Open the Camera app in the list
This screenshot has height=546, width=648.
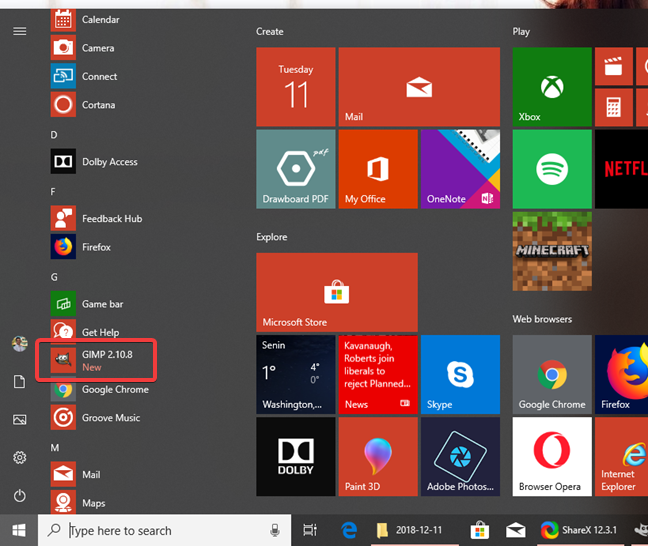pos(83,48)
